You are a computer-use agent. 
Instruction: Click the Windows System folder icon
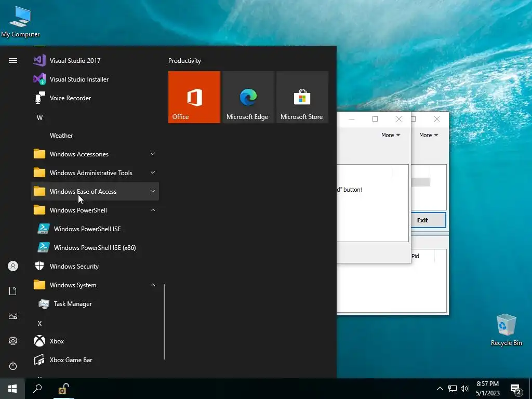click(x=39, y=285)
